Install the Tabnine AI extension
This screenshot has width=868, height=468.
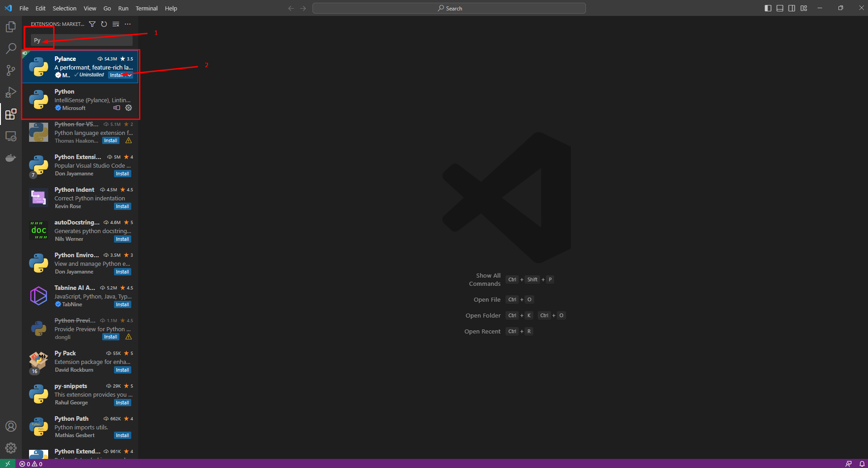point(123,304)
